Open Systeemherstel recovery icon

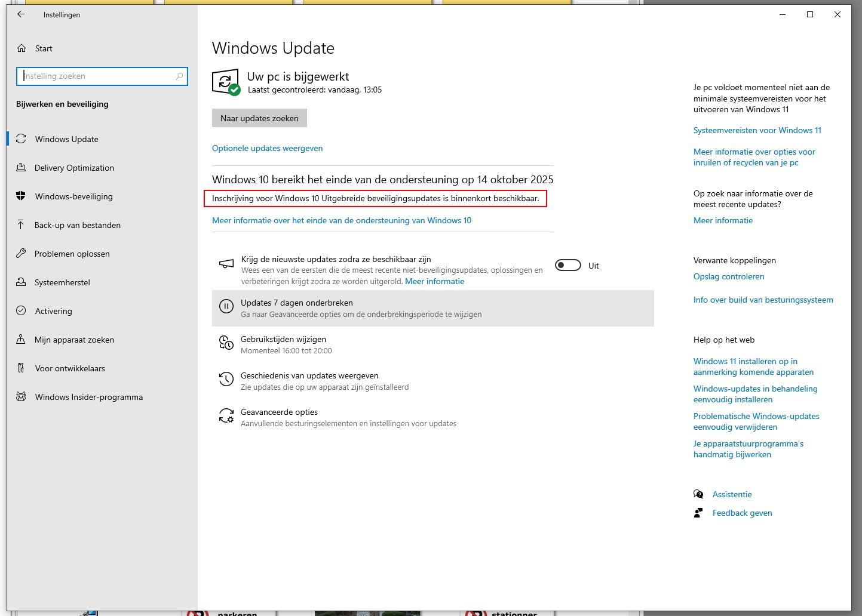(x=21, y=282)
